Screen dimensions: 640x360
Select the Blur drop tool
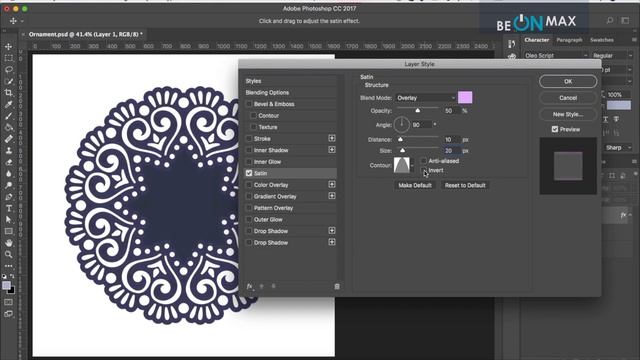(x=9, y=174)
